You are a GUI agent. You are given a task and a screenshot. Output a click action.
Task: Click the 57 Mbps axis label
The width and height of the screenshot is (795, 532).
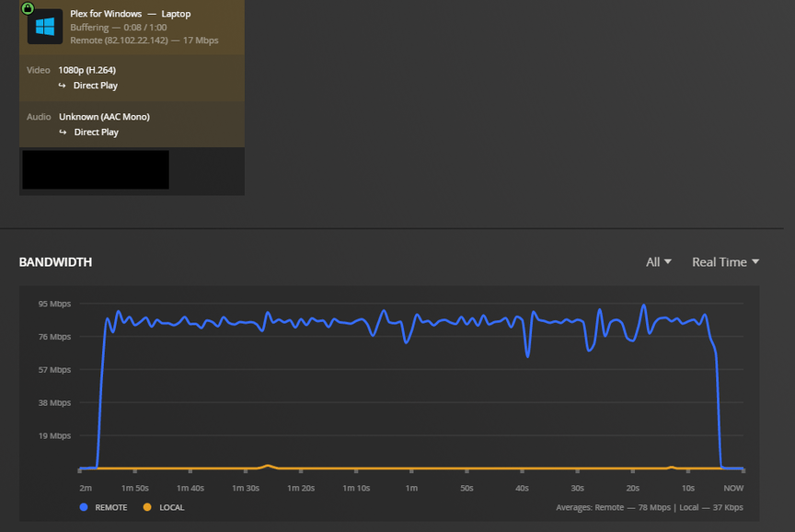tap(55, 370)
